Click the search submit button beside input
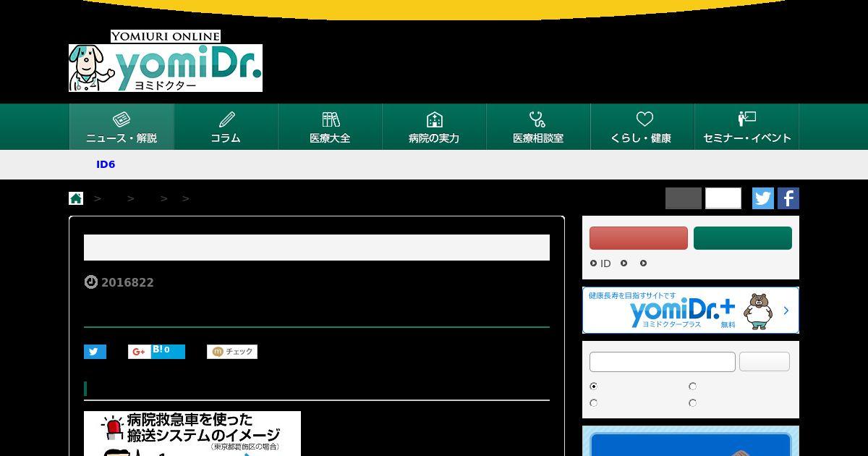The width and height of the screenshot is (868, 456). pos(765,362)
